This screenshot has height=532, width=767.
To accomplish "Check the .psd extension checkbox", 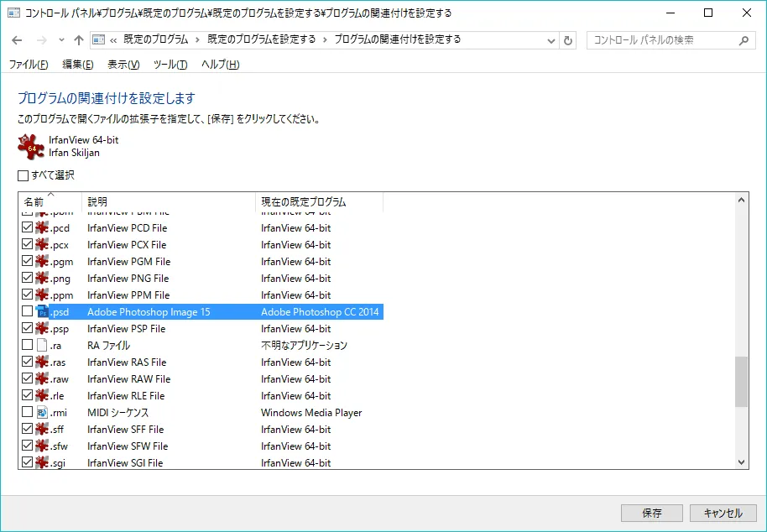I will [28, 312].
